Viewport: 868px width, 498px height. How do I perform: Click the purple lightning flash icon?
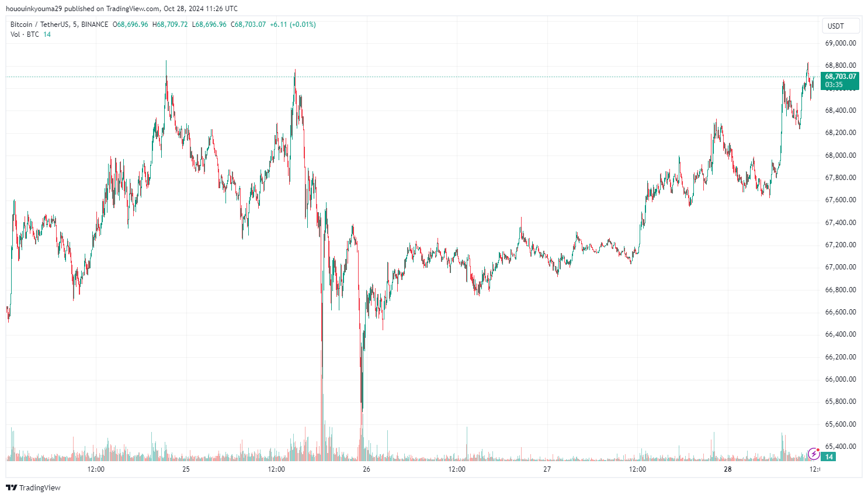[x=813, y=454]
